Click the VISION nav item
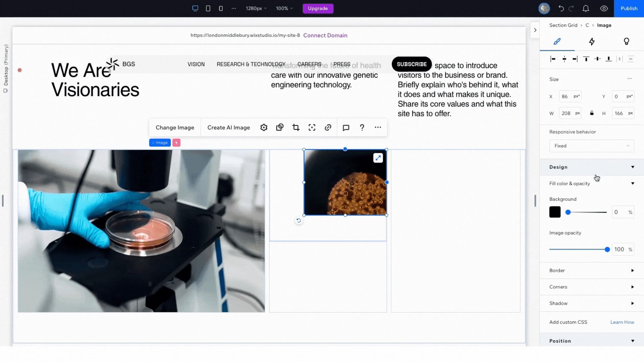 click(x=196, y=64)
